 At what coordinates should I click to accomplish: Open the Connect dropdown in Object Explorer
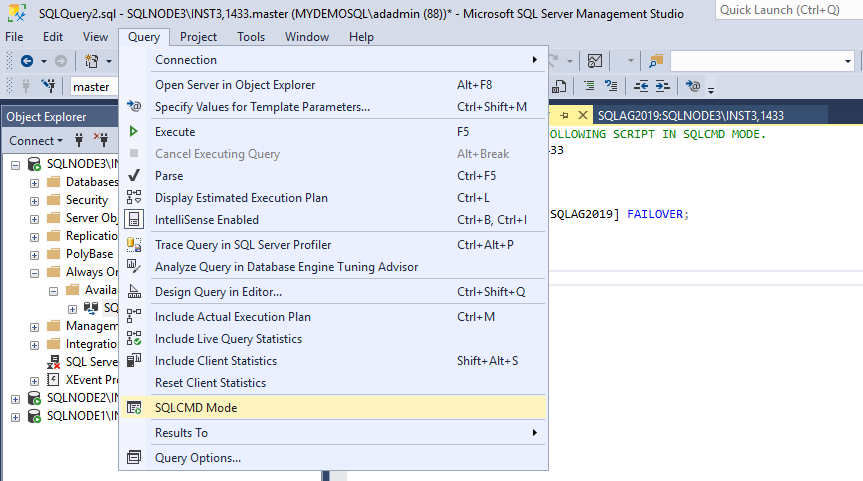36,141
